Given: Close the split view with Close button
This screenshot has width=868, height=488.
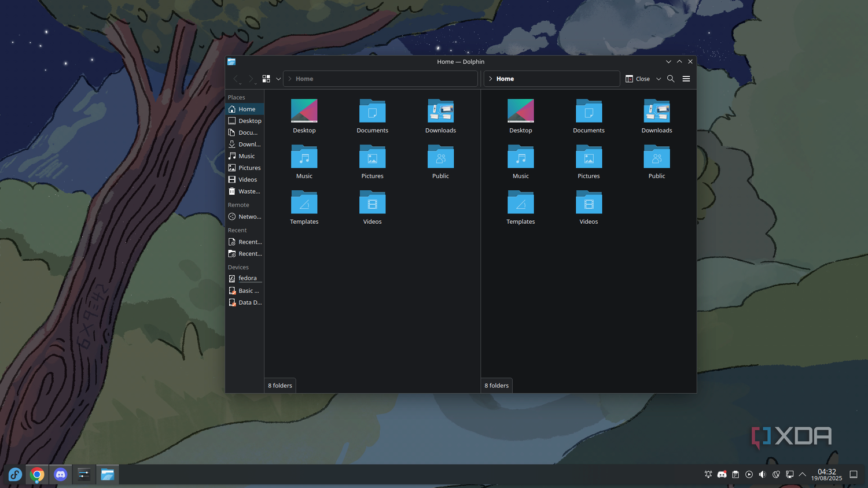Looking at the screenshot, I should (x=638, y=79).
